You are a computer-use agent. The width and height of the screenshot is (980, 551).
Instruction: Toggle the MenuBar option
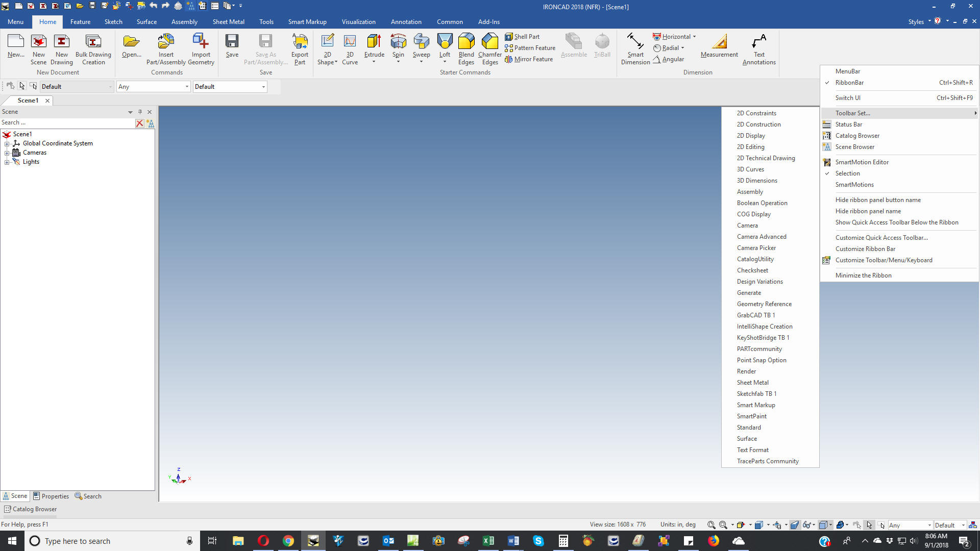[899, 71]
